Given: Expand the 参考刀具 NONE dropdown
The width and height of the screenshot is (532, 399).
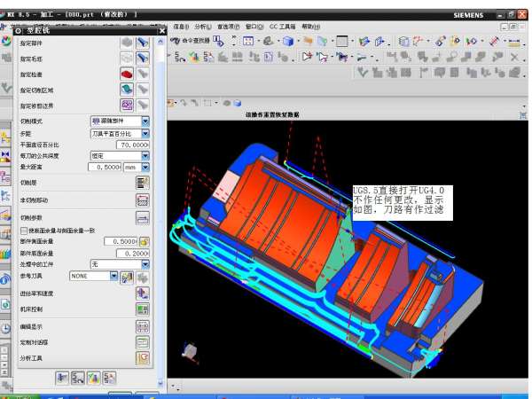Looking at the screenshot, I should [113, 276].
